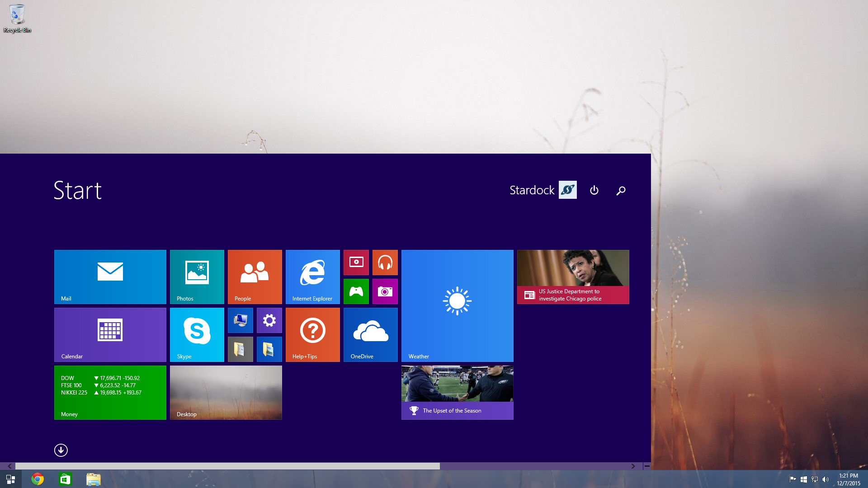Screen dimensions: 868x488
Task: Launch Internet Explorer tile
Action: 312,277
